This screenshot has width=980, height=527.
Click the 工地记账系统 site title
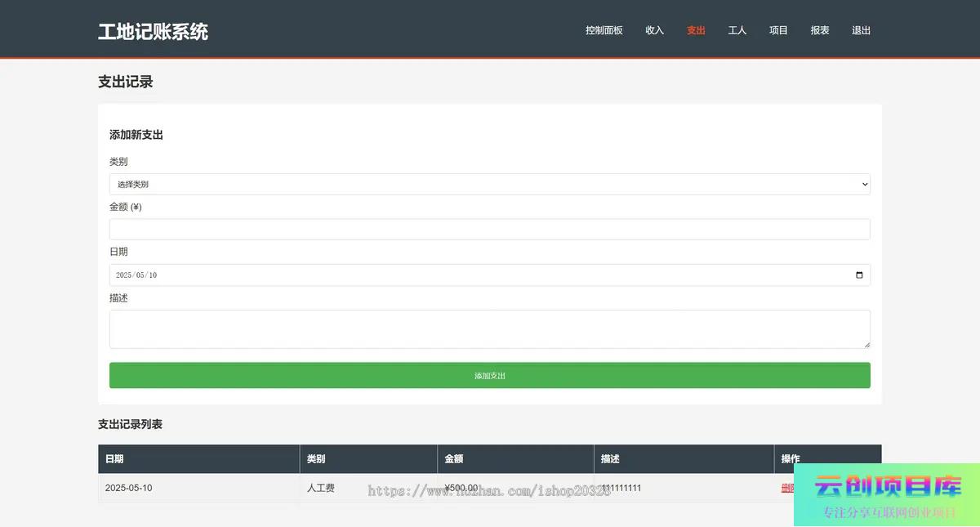tap(153, 32)
